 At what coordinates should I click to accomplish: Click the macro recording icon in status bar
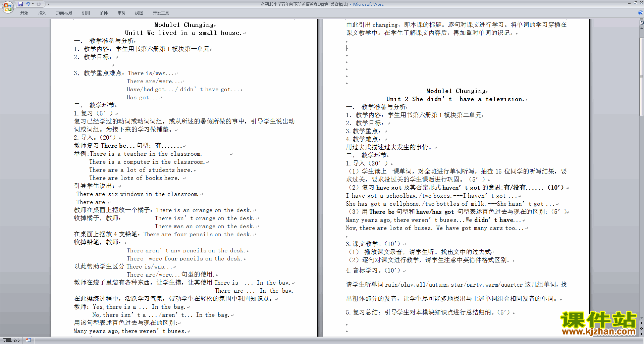28,340
